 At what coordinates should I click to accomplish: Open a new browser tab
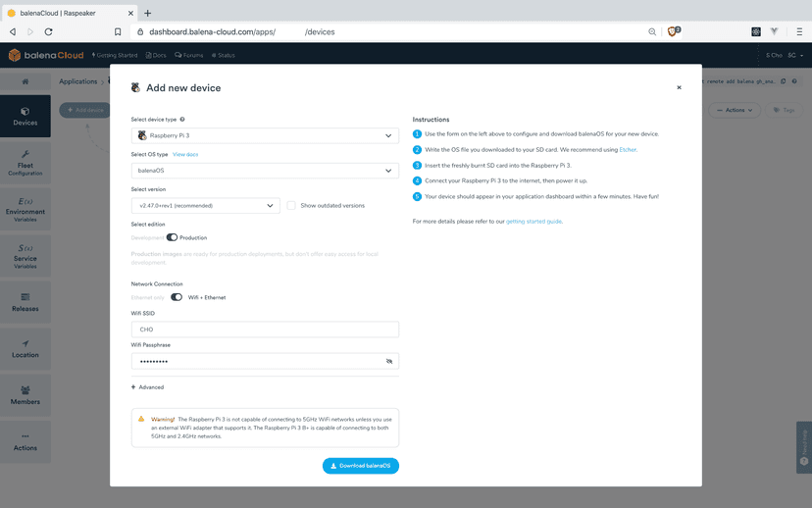coord(148,13)
